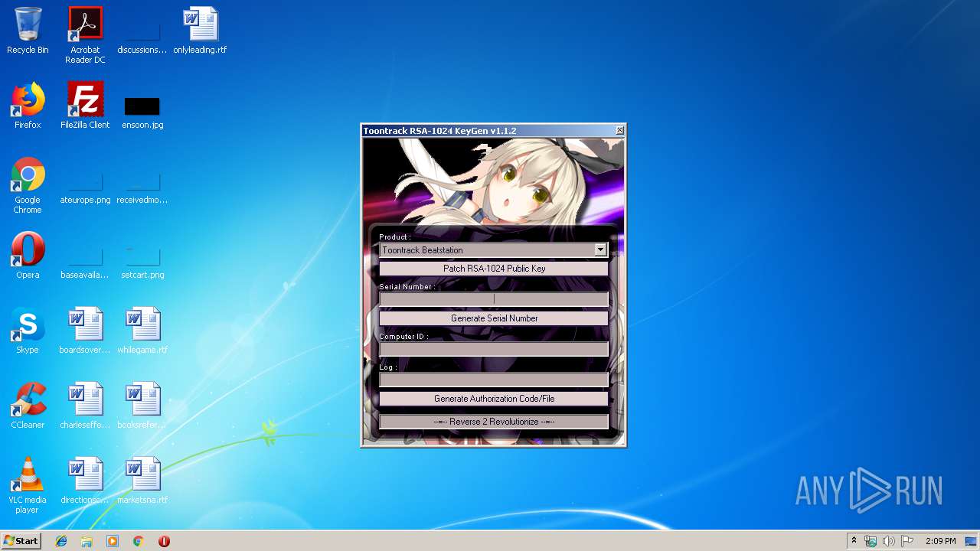Close the Toontrack KeyGen window
This screenshot has width=980, height=551.
(x=620, y=131)
